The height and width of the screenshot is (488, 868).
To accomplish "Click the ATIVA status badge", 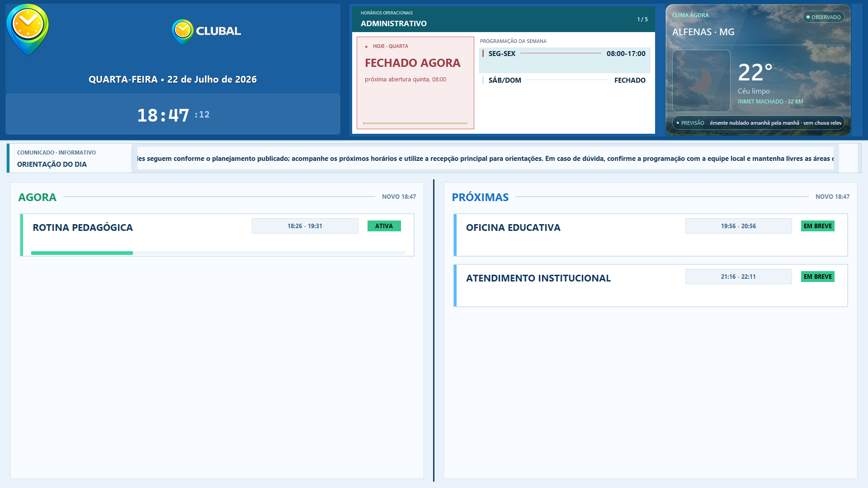I will pyautogui.click(x=384, y=226).
